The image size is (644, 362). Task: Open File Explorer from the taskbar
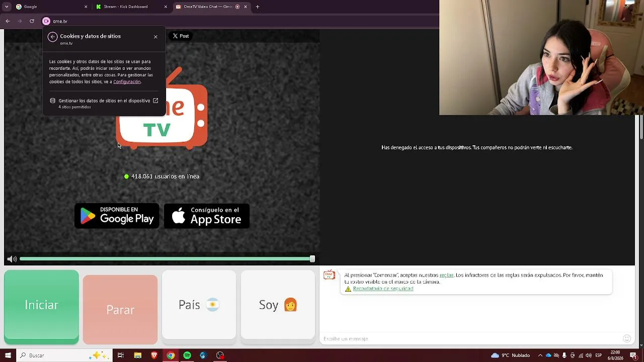tap(137, 355)
